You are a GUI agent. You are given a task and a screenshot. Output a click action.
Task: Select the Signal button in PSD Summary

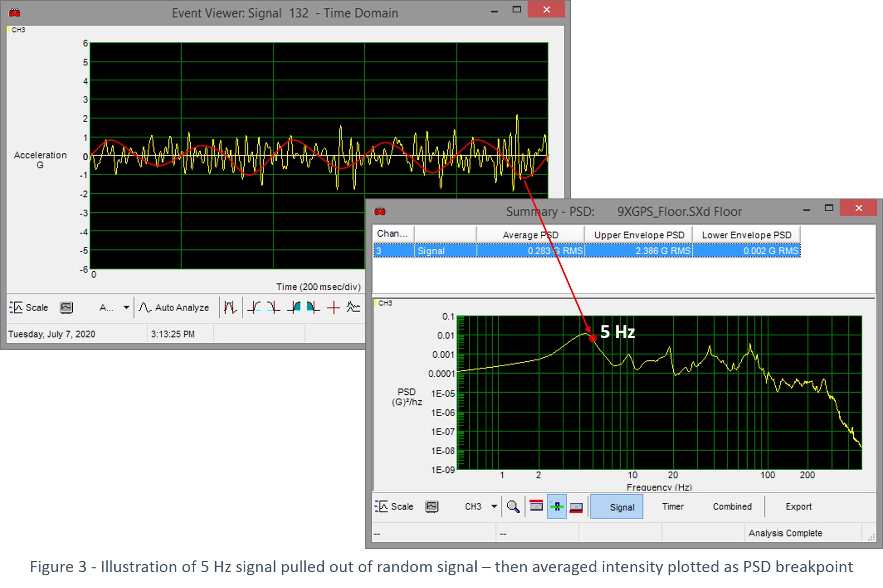coord(617,507)
